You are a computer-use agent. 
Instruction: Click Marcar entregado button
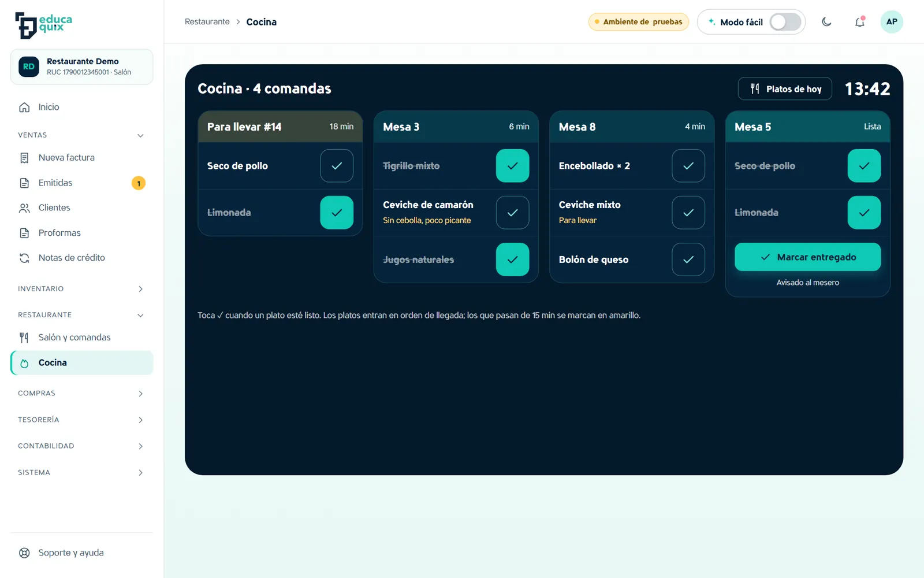(x=807, y=257)
